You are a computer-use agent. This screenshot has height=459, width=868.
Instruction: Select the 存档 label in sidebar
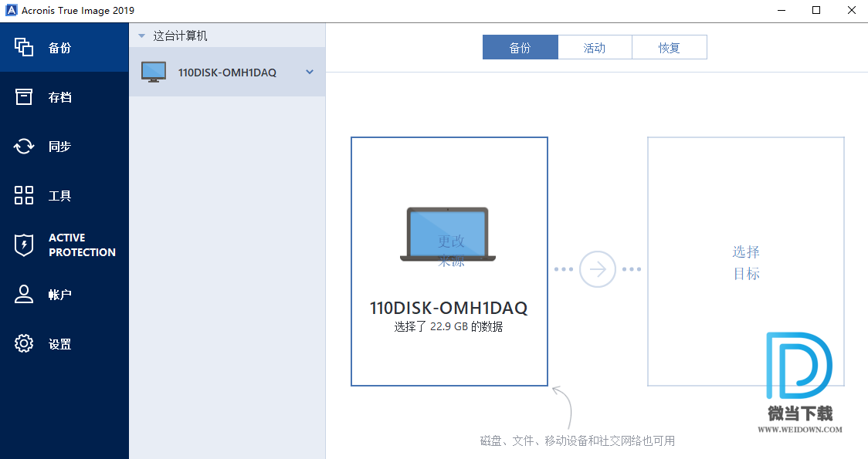click(x=59, y=97)
